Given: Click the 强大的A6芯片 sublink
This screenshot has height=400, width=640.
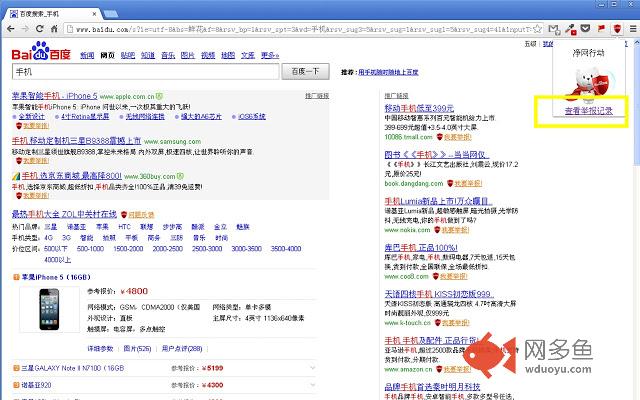Looking at the screenshot, I should (x=201, y=117).
